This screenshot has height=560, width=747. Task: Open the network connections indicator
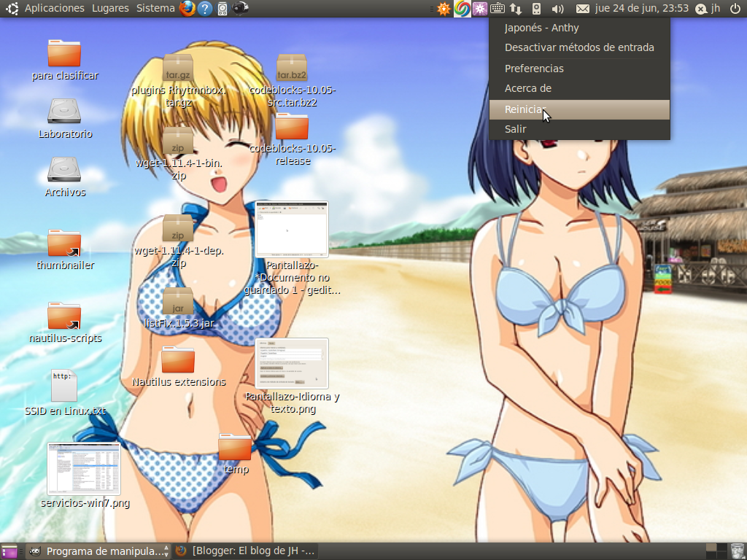point(516,9)
